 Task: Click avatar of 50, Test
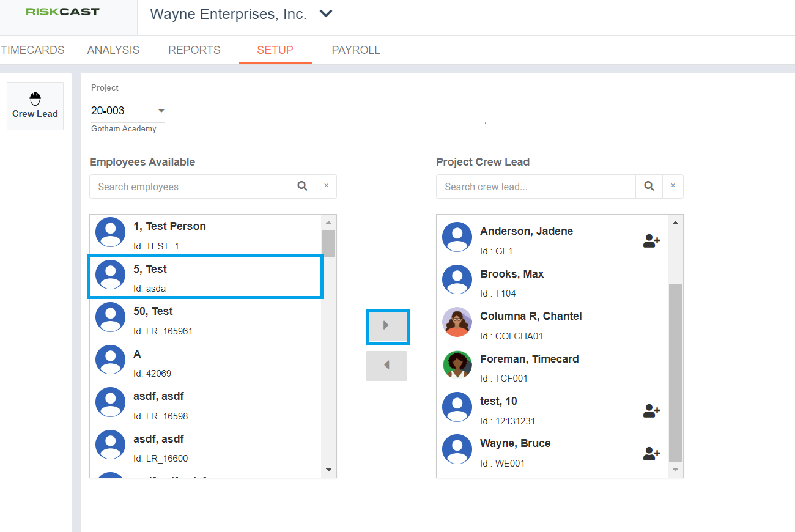click(111, 317)
